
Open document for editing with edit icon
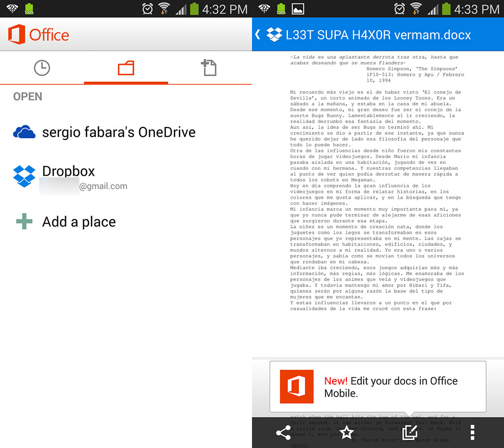coord(410,433)
